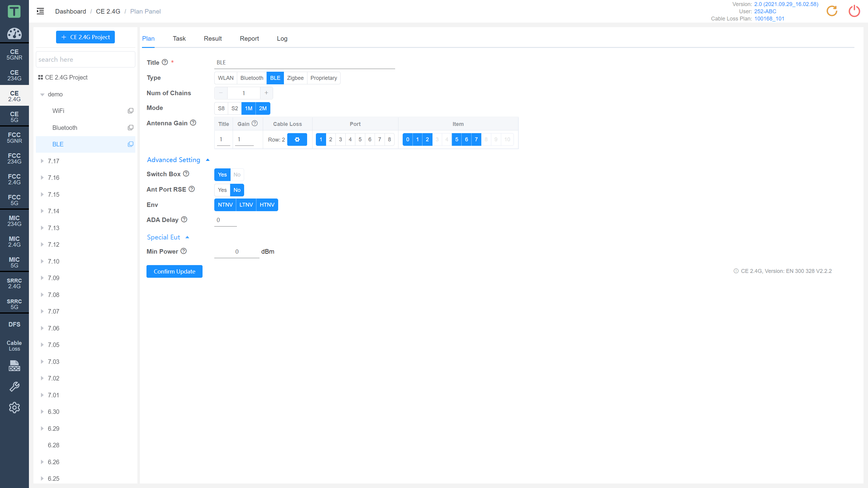This screenshot has height=488, width=868.
Task: Open the FCC 2.4G sidebar section
Action: [x=14, y=179]
